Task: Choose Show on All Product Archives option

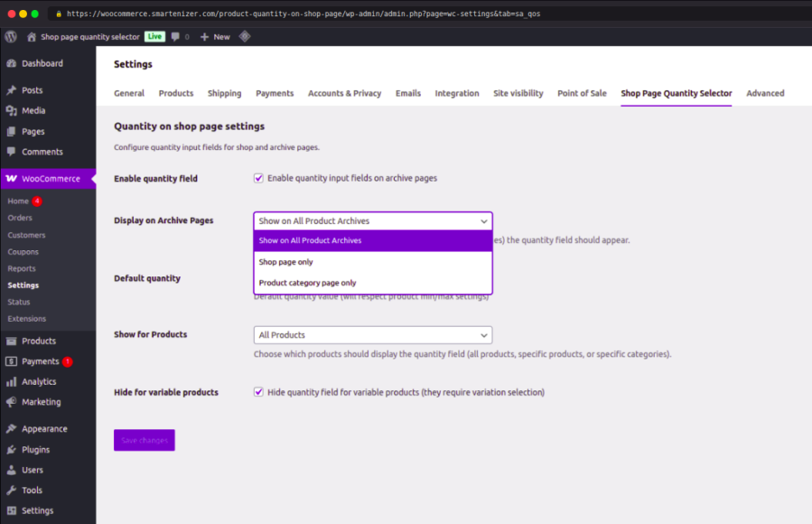Action: pos(373,241)
